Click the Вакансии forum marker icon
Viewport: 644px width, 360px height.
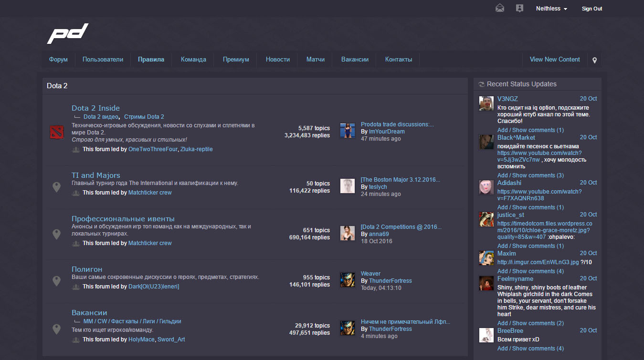56,329
